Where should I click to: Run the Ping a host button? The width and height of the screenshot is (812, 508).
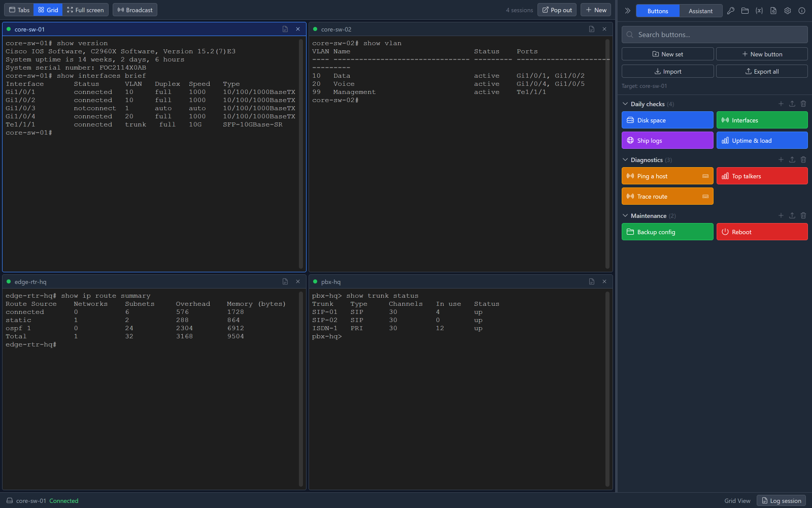(667, 176)
